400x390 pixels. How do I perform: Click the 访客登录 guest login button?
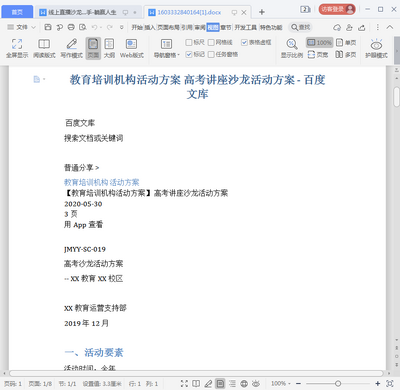[337, 9]
